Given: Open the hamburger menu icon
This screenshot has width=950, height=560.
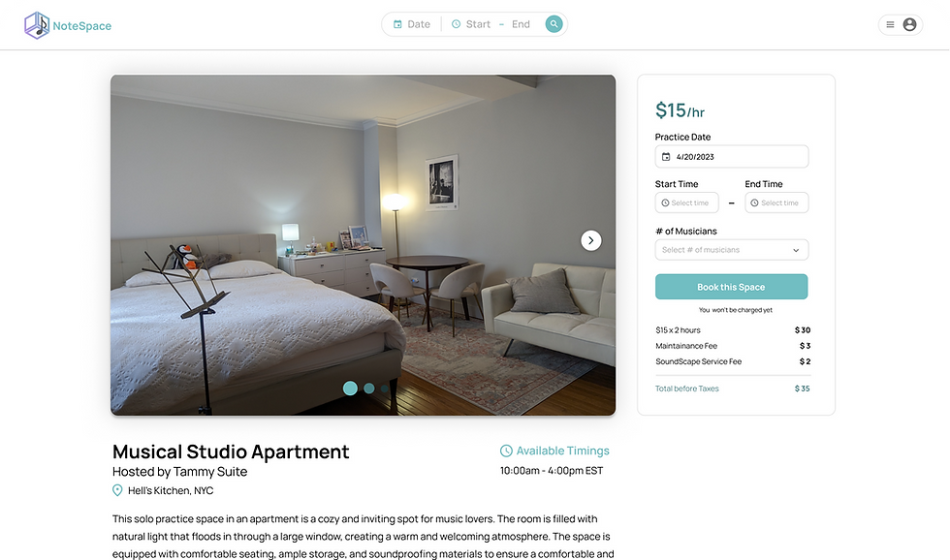Looking at the screenshot, I should click(x=890, y=25).
